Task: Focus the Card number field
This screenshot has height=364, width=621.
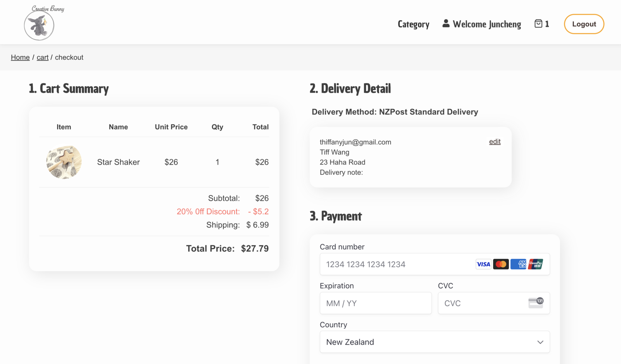Action: click(396, 264)
